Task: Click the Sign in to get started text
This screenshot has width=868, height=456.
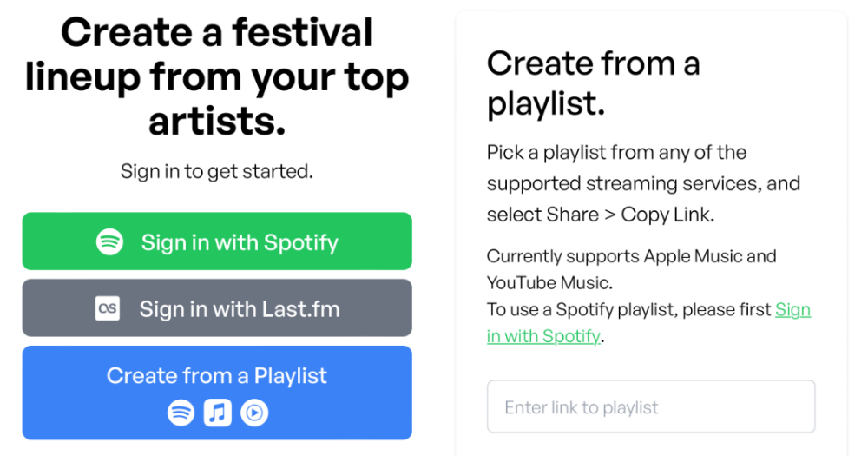Action: [217, 171]
